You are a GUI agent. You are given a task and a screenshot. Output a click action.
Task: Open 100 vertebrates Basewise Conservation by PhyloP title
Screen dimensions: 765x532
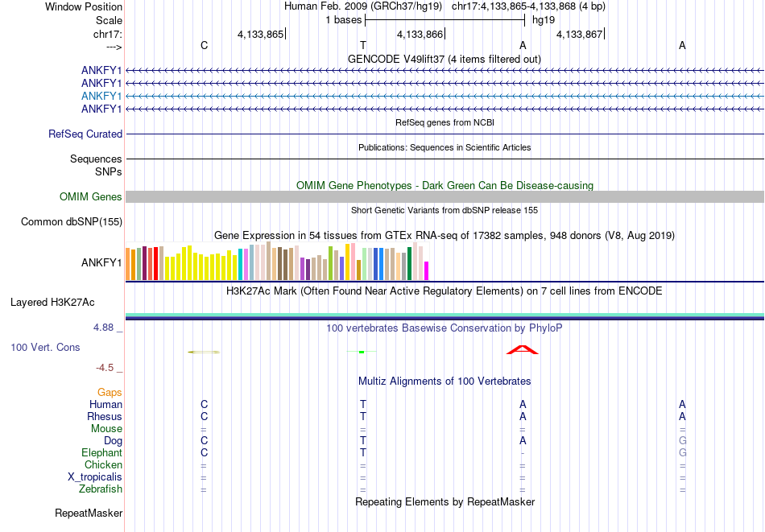(x=445, y=328)
